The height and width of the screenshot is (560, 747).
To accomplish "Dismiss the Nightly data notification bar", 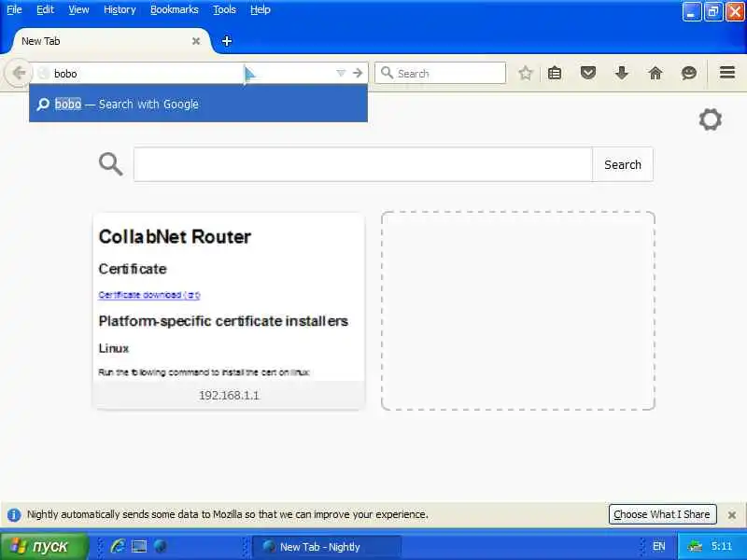I will (732, 515).
